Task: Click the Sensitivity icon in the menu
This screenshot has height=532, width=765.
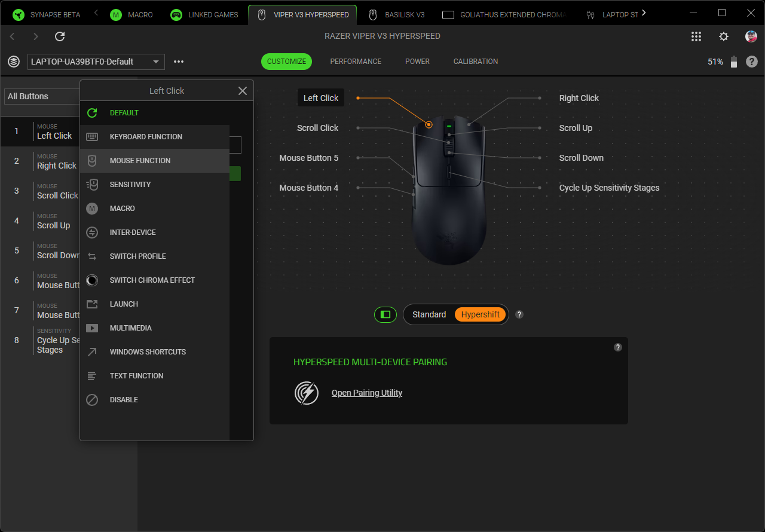Action: (92, 185)
